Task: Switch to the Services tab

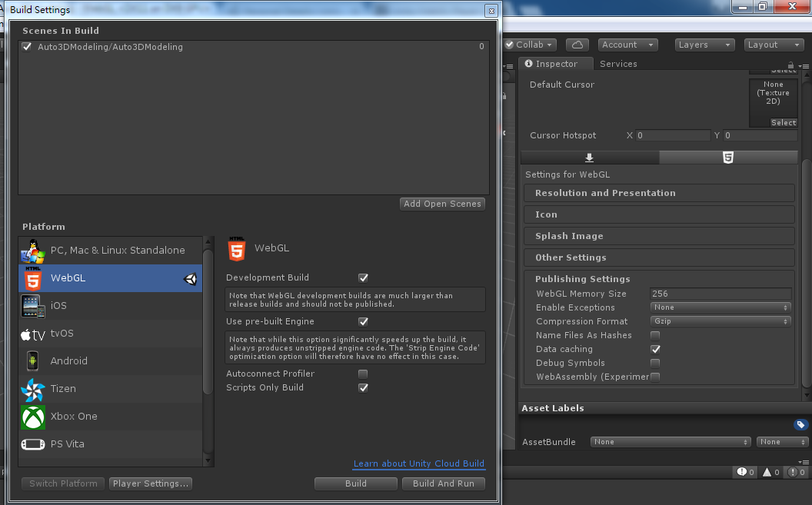Action: (618, 64)
